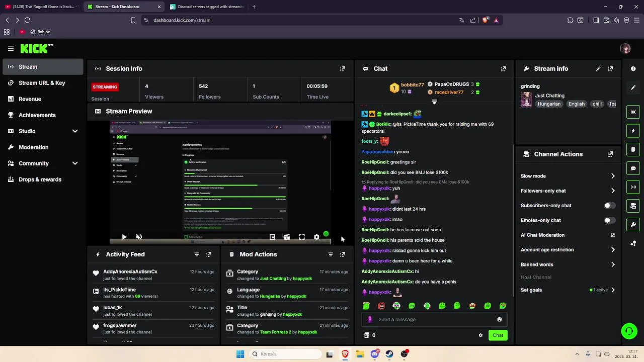Open the emoji picker in chat input
The width and height of the screenshot is (644, 362).
pos(499,319)
